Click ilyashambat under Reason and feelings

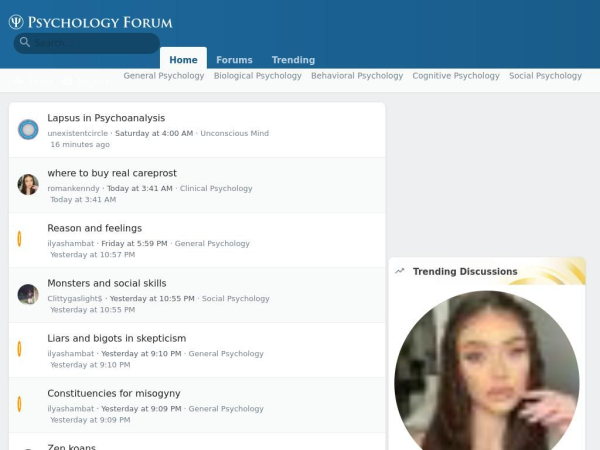coord(71,243)
